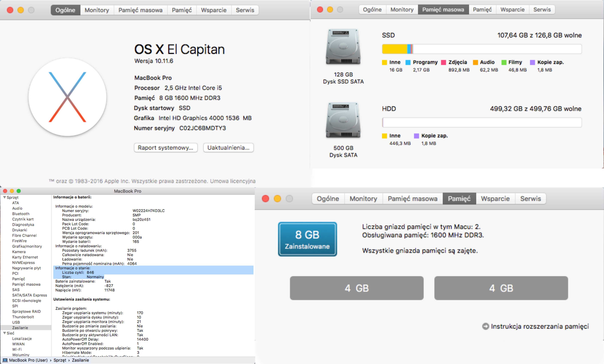The width and height of the screenshot is (604, 364).
Task: Click green zoom button of MacBook Pro window
Action: [19, 191]
